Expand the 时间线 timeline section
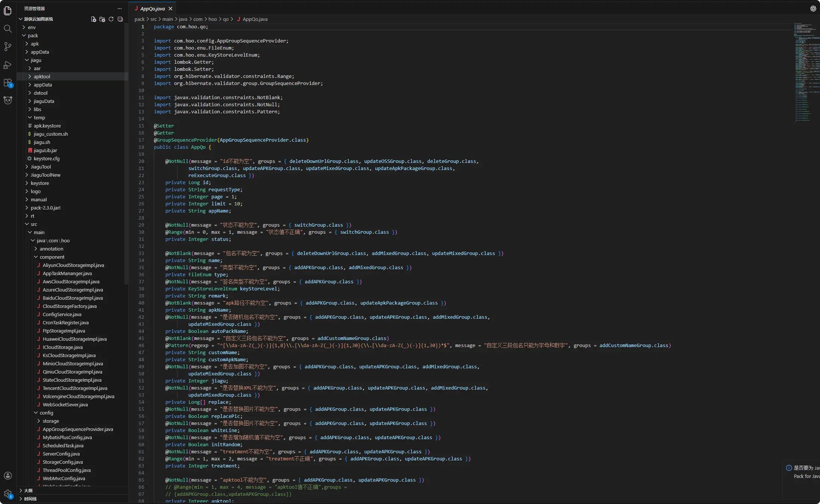This screenshot has width=820, height=504. (30, 499)
